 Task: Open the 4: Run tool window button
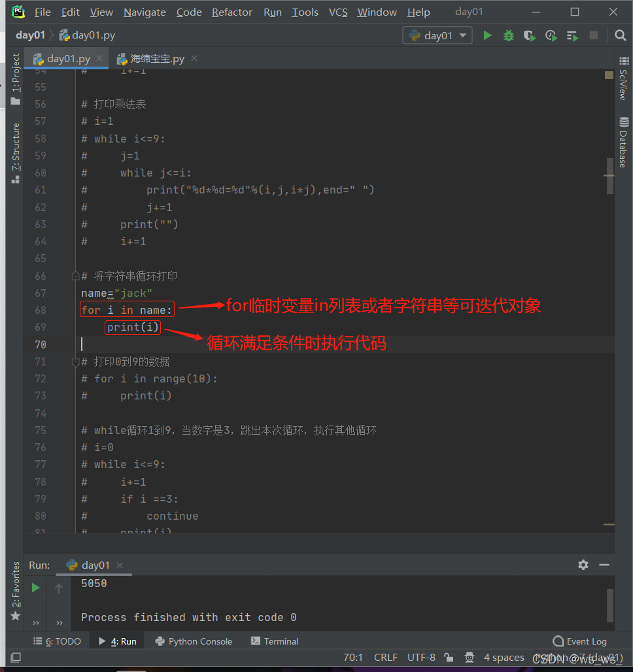118,641
